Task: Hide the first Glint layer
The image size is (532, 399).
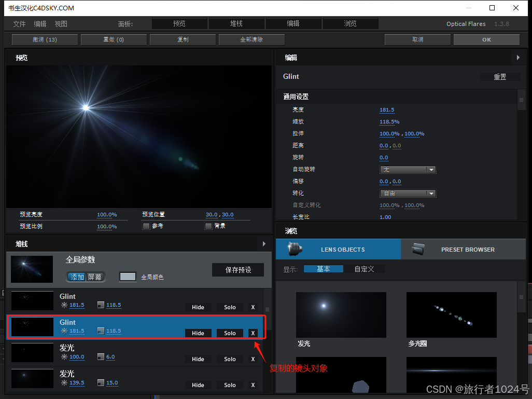Action: [198, 307]
